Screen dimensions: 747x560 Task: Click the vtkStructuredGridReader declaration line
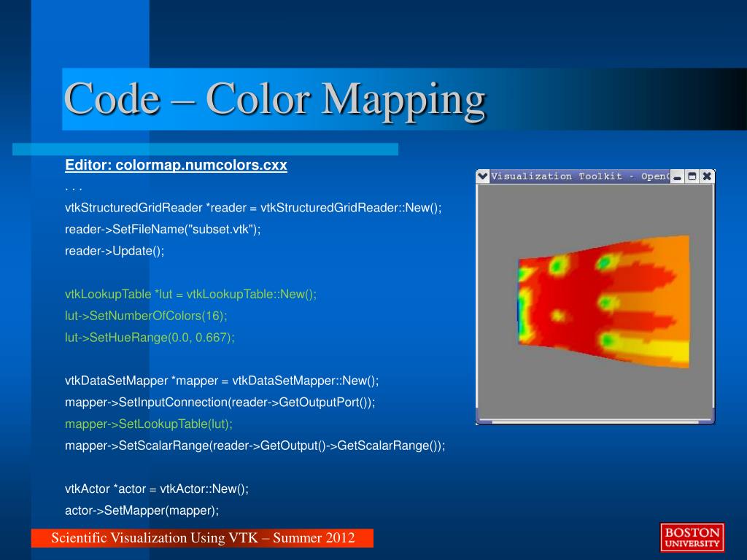tap(253, 208)
